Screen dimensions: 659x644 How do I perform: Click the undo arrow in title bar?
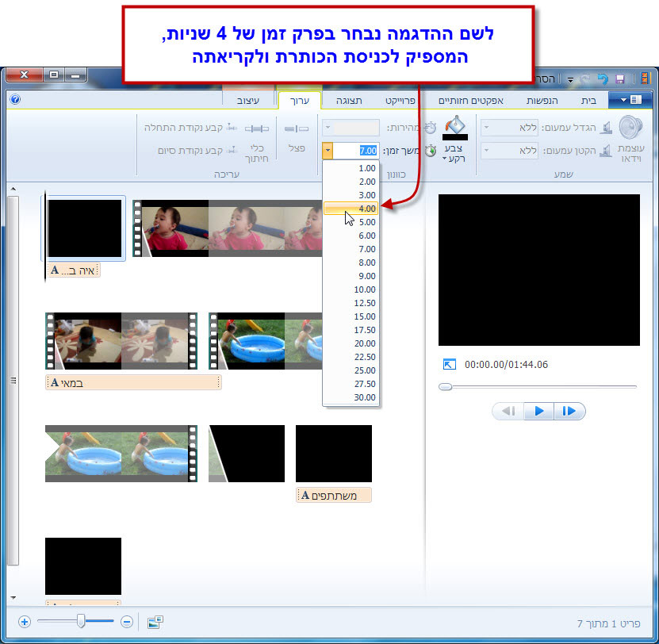point(603,79)
